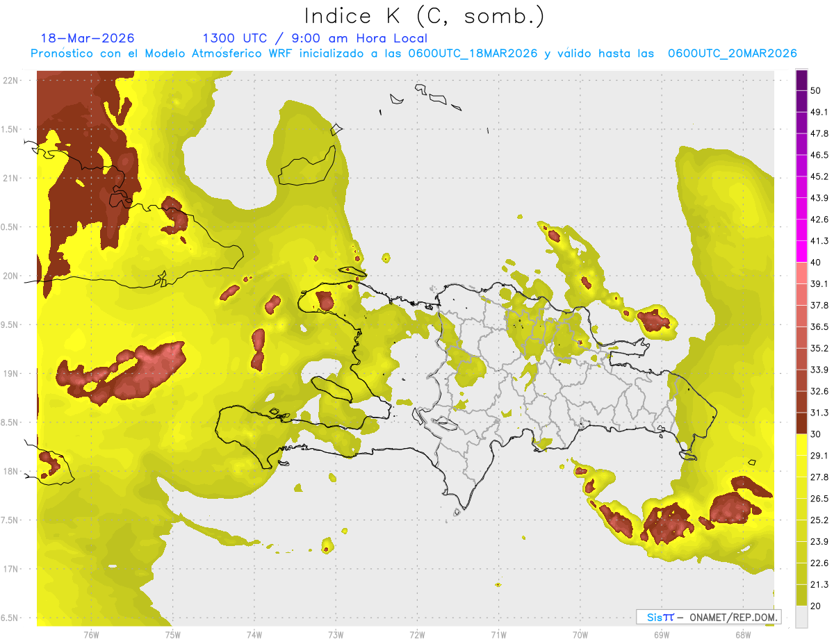Screen dimensions: 834x644
Task: Click the 19N latitude axis label
Action: [10, 374]
